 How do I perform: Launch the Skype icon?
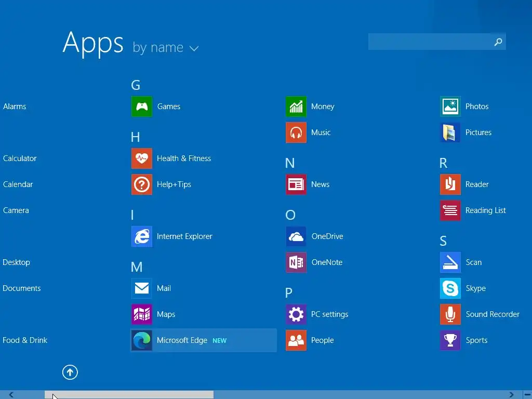tap(450, 288)
